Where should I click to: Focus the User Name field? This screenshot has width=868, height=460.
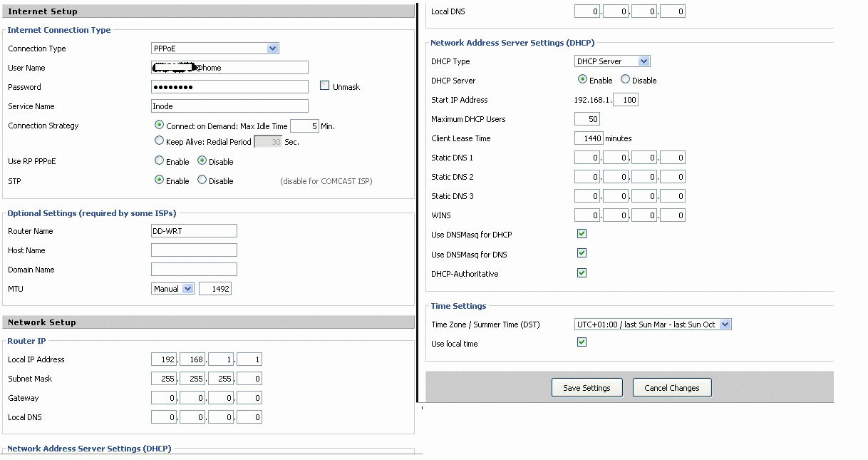(229, 68)
